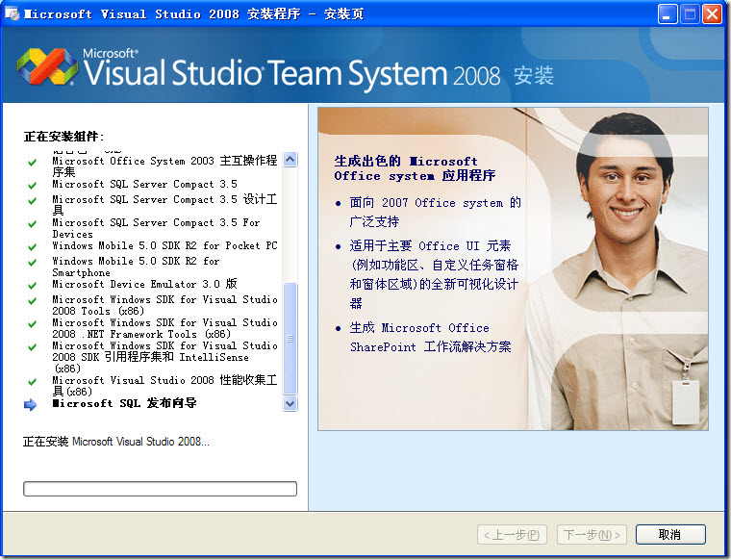Close the setup window with the red X

713,14
